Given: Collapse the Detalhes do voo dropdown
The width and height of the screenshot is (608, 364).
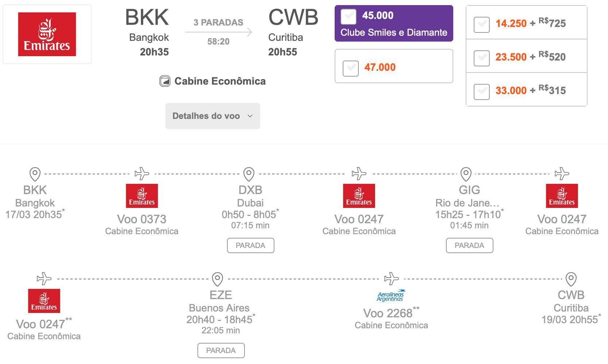Looking at the screenshot, I should point(212,116).
